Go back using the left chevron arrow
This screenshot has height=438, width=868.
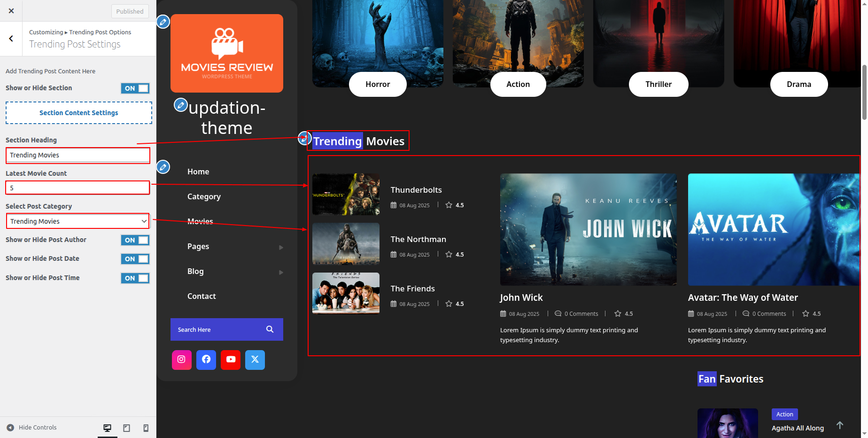[x=11, y=39]
